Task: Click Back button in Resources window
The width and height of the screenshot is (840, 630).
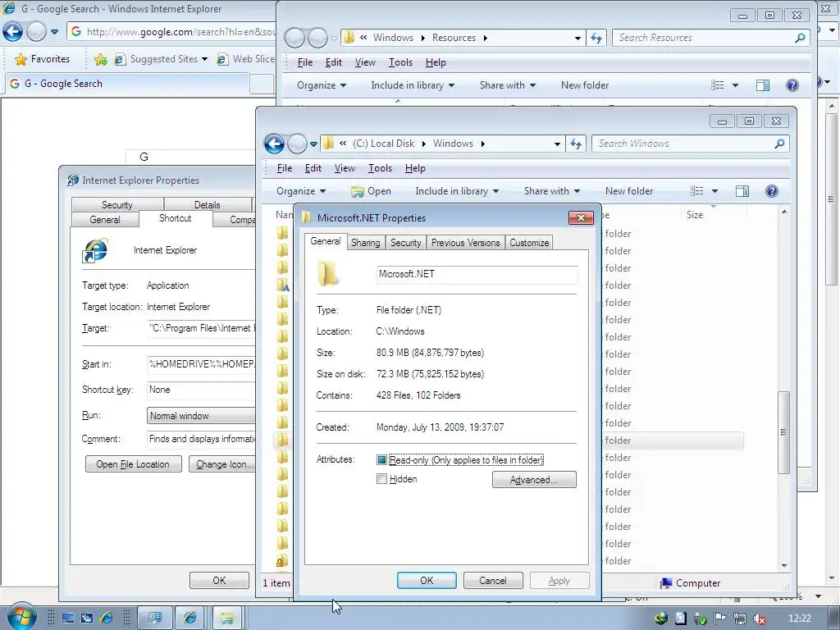Action: coord(294,38)
